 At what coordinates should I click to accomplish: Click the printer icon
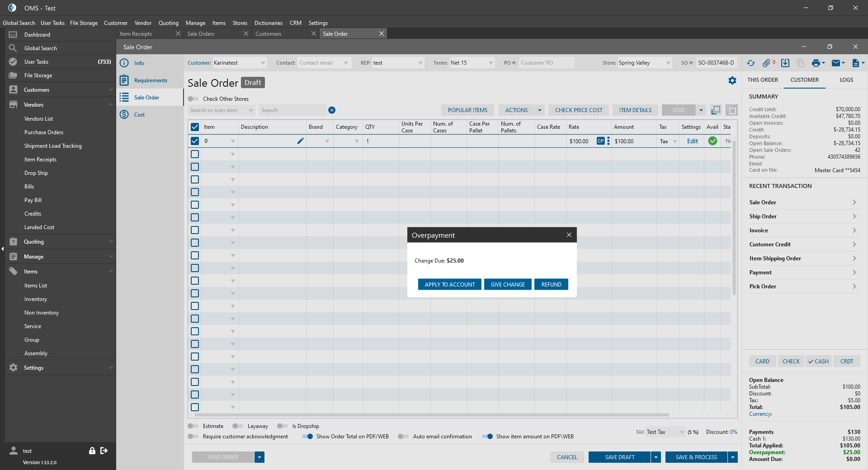[x=816, y=63]
